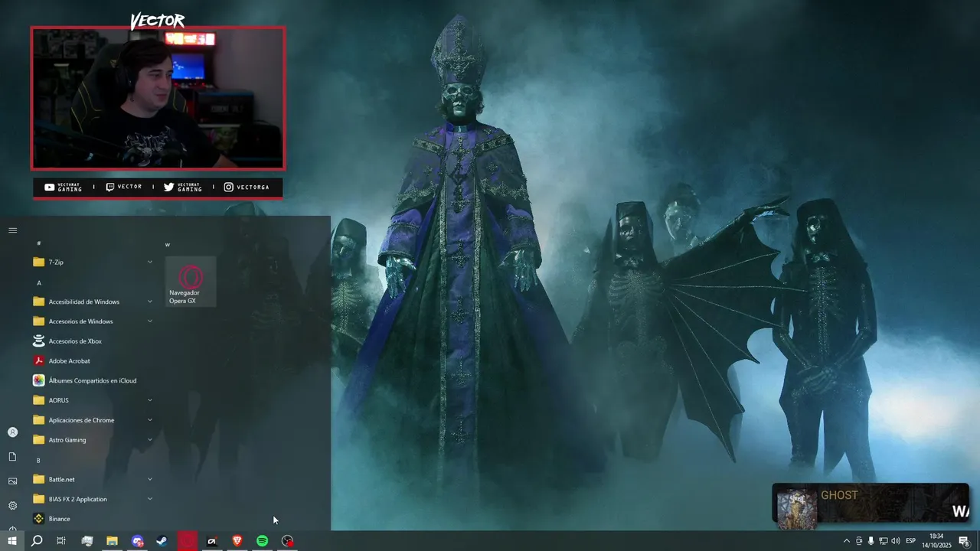The width and height of the screenshot is (980, 551).
Task: Expand Accesorios de Windows folder
Action: (x=93, y=321)
